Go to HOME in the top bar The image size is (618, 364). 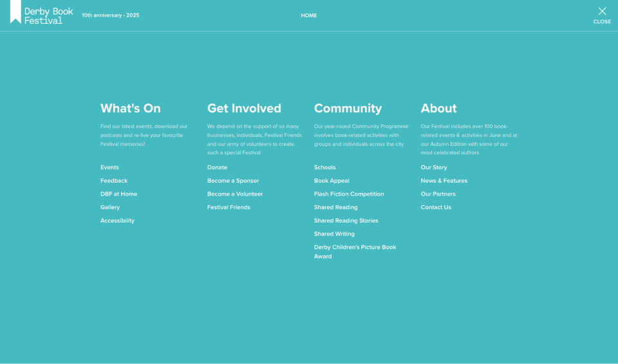pos(308,15)
